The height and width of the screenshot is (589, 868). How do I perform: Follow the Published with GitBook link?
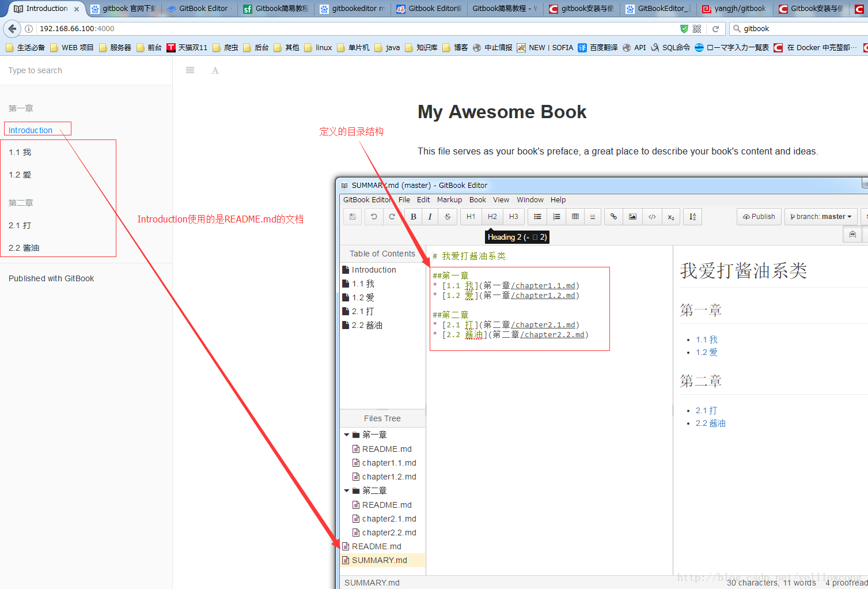coord(51,278)
